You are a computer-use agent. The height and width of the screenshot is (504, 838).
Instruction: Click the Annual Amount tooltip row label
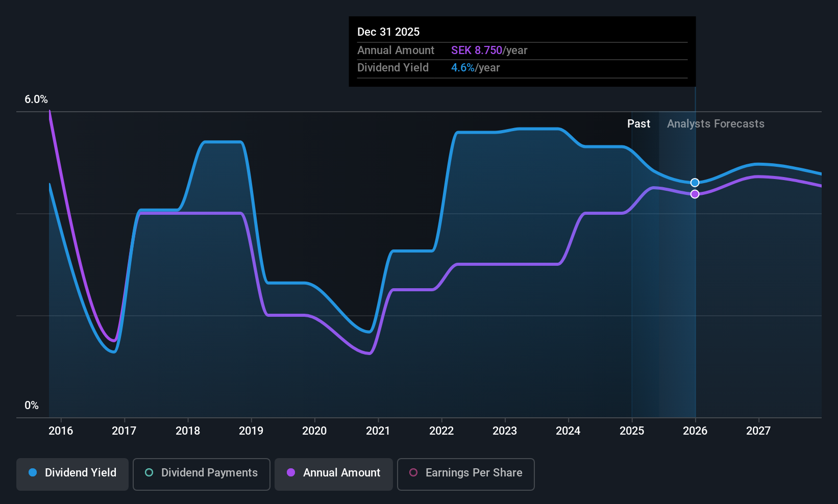pyautogui.click(x=396, y=51)
